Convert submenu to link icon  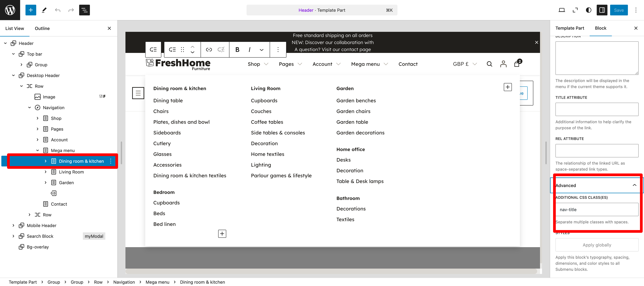(x=221, y=49)
